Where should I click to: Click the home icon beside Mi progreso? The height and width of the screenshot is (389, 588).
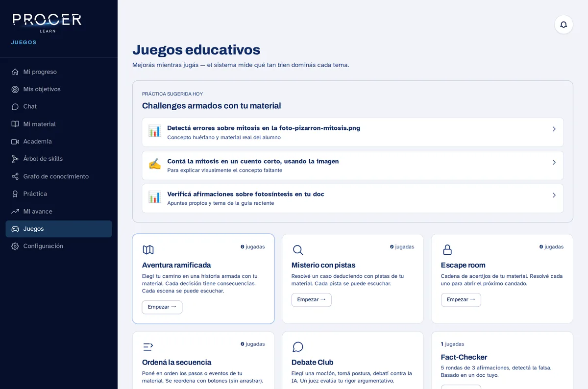(x=15, y=72)
